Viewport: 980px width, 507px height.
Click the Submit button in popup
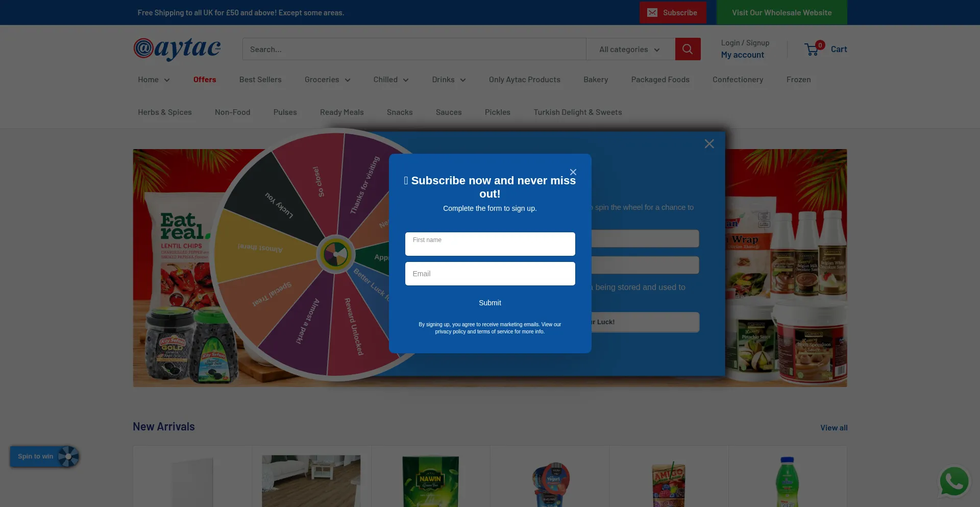click(x=490, y=303)
